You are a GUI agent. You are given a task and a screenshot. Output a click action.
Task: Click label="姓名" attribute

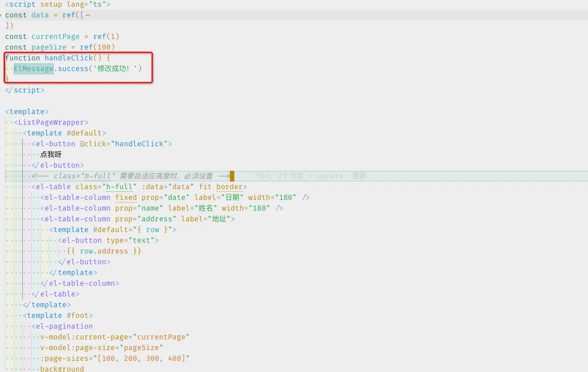[x=193, y=208]
